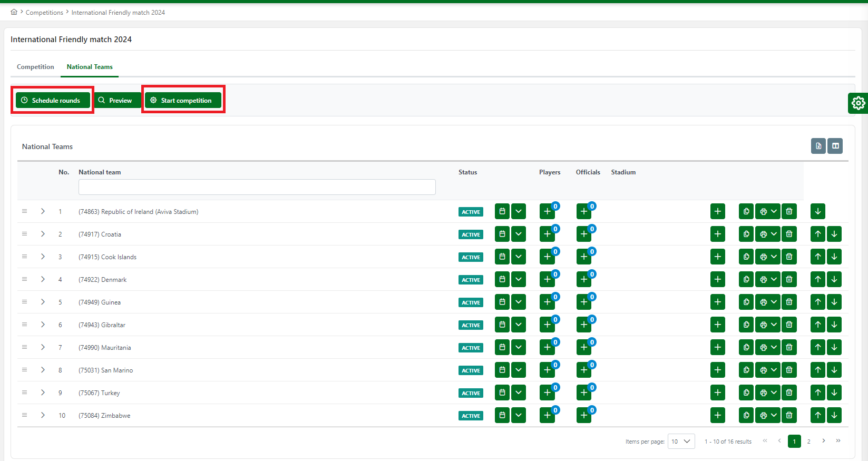Open the column chooser icon above the table
Screen dimensions: 868x461
tap(835, 146)
